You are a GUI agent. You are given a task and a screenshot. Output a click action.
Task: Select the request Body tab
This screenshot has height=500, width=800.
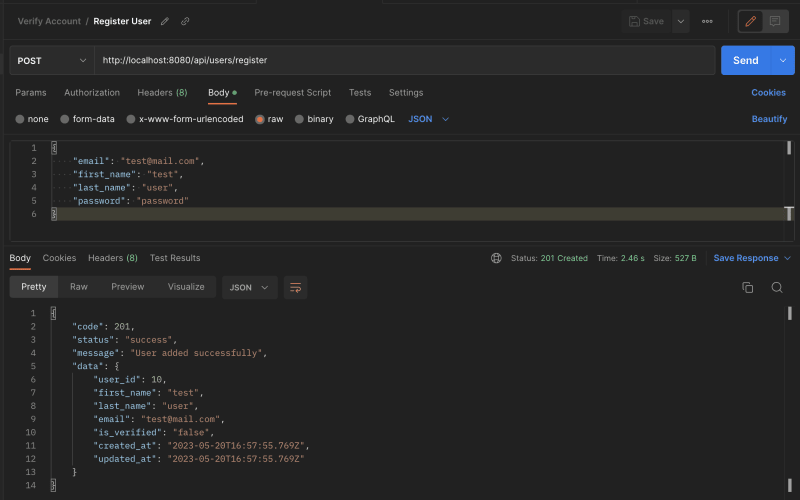pyautogui.click(x=222, y=93)
